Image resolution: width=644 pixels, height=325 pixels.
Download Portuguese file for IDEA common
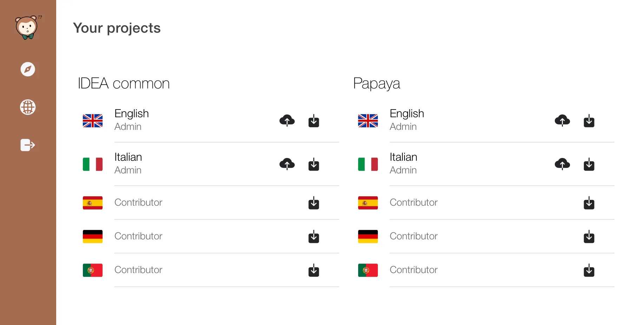click(314, 271)
